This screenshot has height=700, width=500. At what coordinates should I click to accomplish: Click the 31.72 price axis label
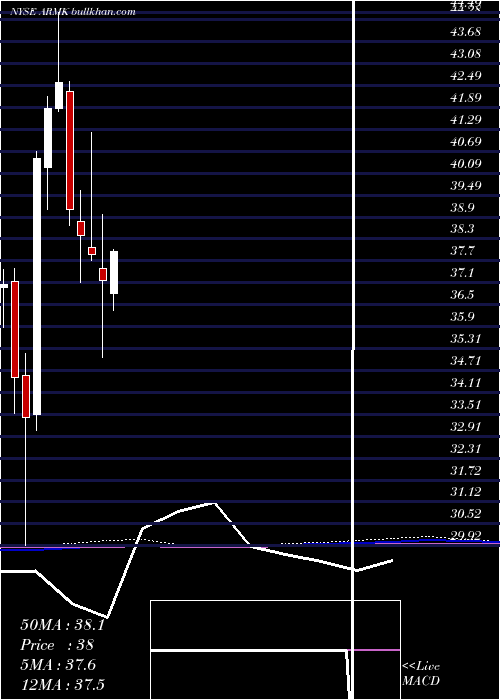point(466,470)
